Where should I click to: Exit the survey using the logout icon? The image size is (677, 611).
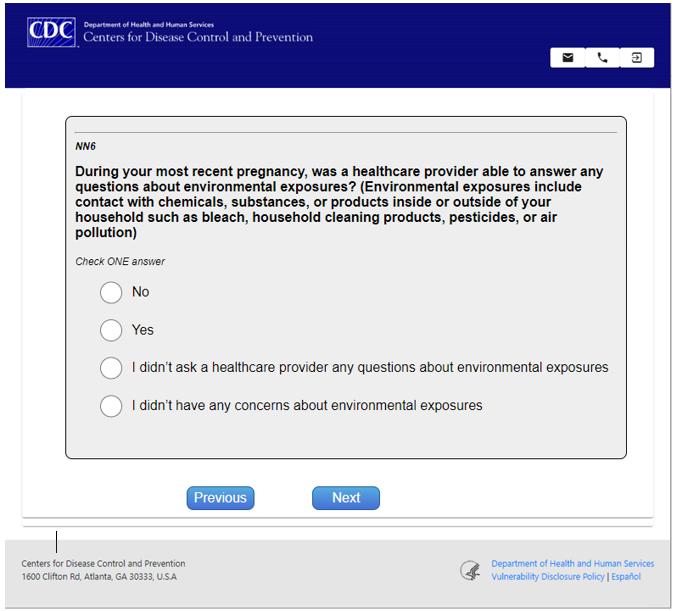pyautogui.click(x=636, y=58)
